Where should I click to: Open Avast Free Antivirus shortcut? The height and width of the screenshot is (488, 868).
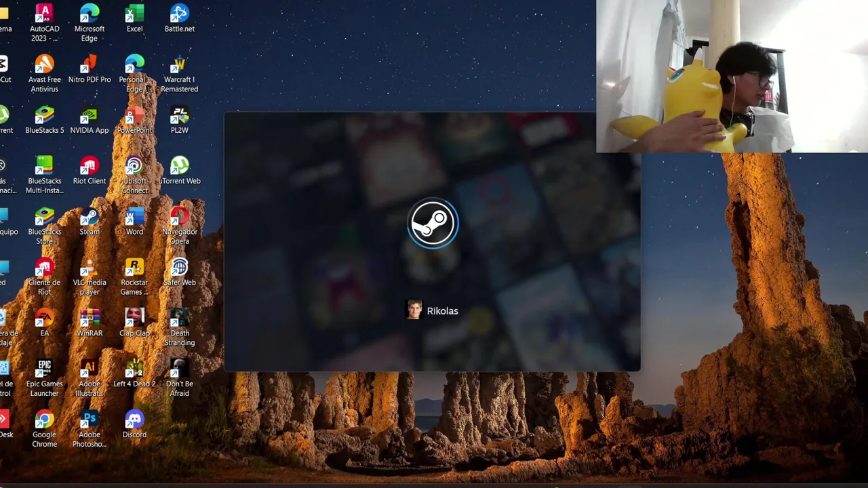44,73
